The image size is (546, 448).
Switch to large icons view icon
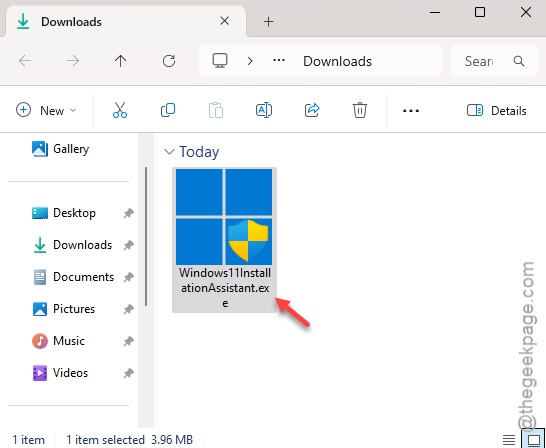point(533,440)
